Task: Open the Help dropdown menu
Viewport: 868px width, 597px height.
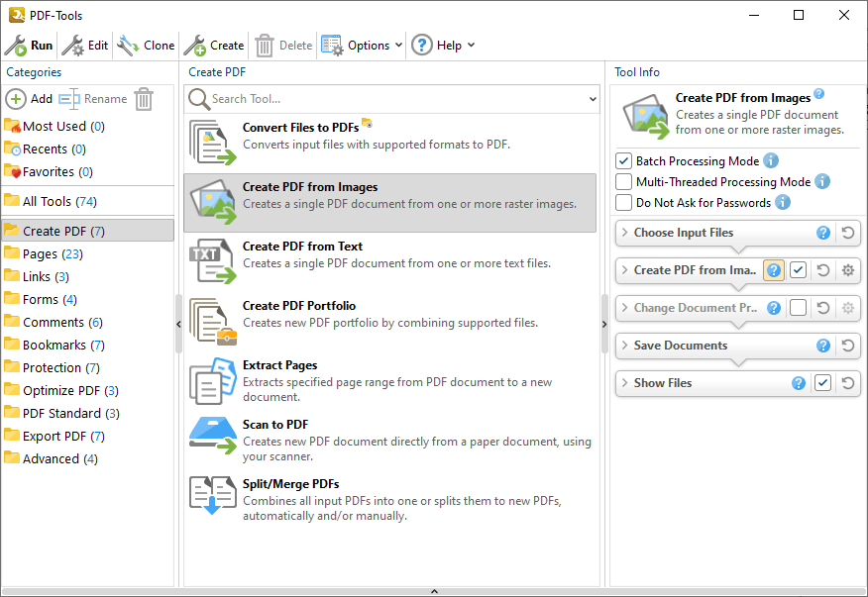Action: (443, 46)
